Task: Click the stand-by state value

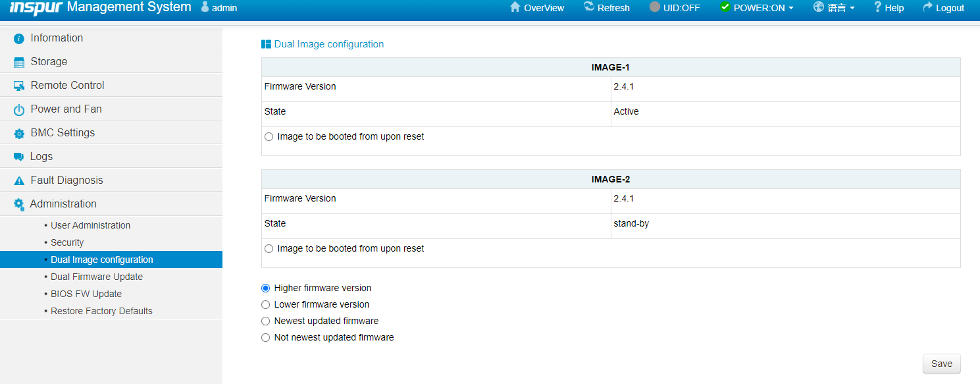Action: point(631,223)
